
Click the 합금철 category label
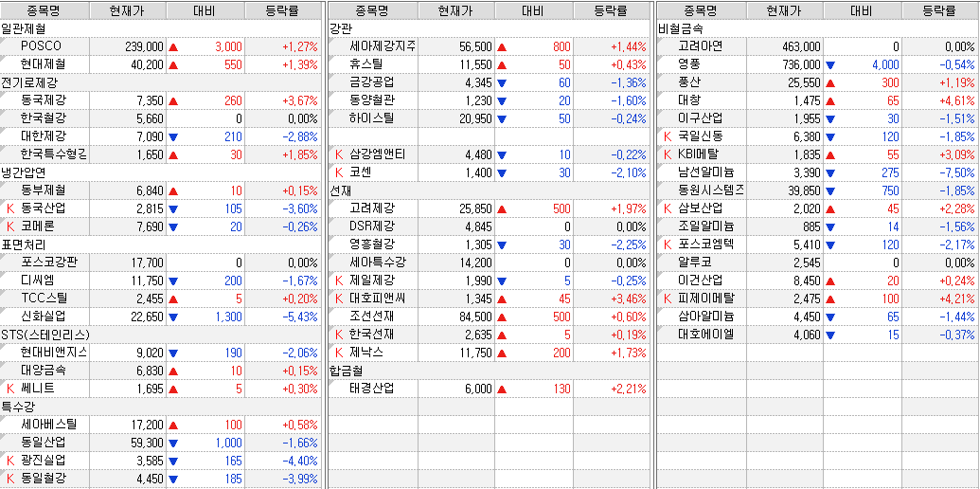point(347,371)
